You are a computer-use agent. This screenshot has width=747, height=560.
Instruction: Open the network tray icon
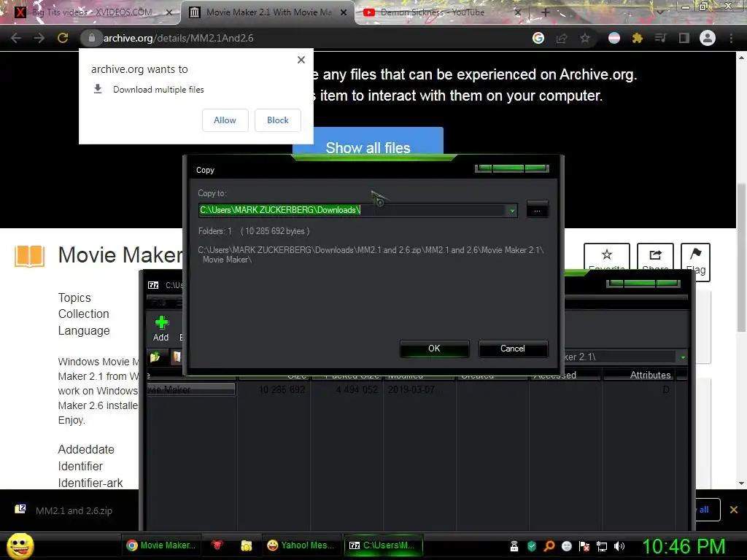[x=602, y=546]
